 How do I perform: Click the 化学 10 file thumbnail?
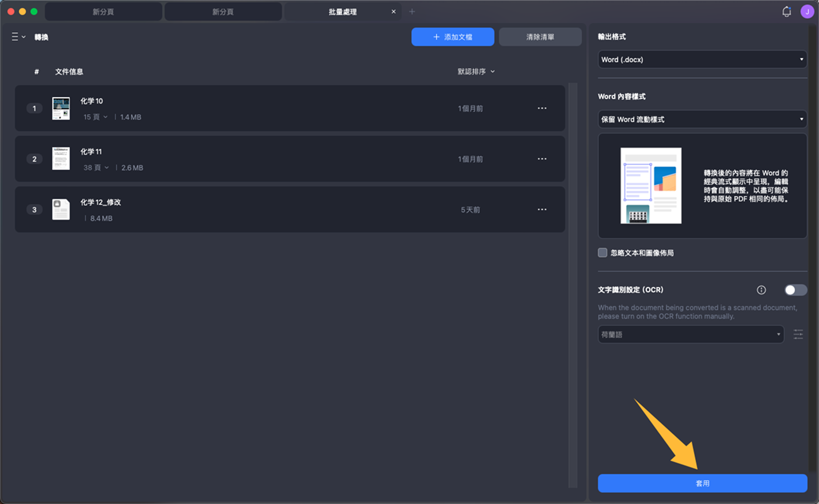[x=61, y=108]
